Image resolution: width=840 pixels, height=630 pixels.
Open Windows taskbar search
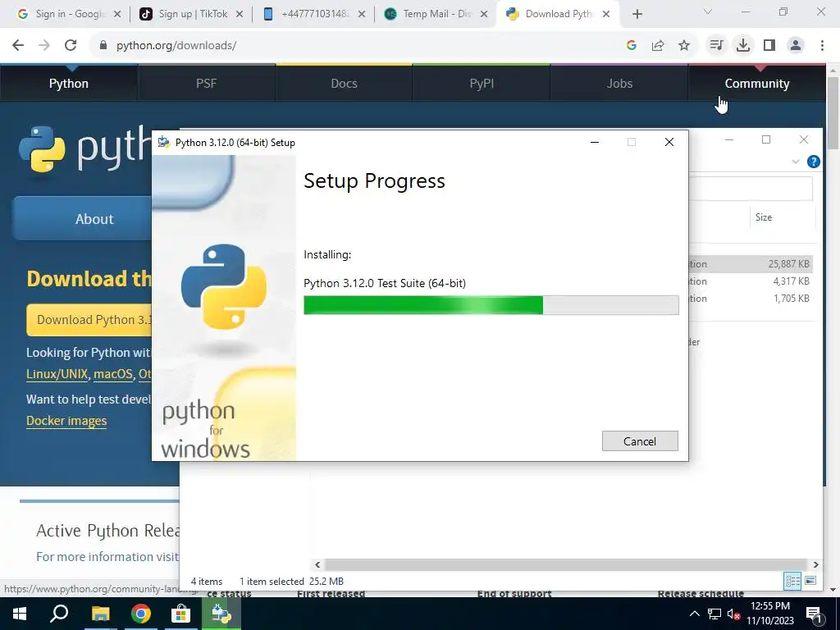point(59,614)
